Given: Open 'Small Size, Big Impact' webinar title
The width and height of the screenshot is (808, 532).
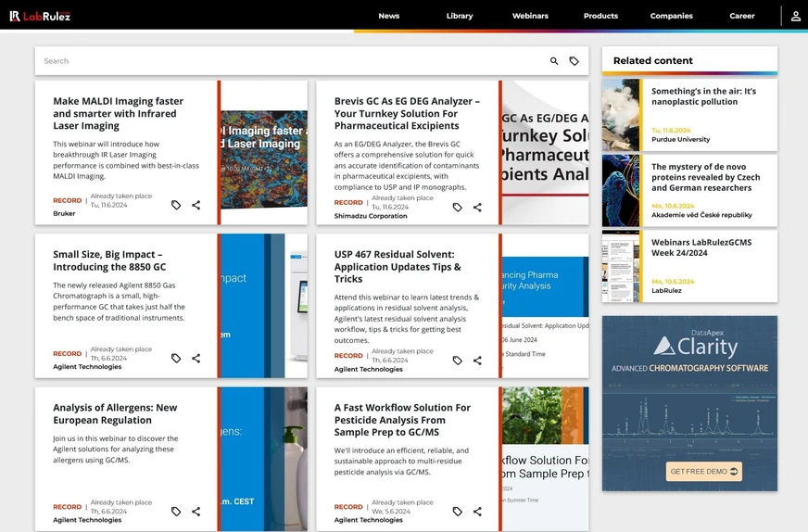Looking at the screenshot, I should coord(109,260).
